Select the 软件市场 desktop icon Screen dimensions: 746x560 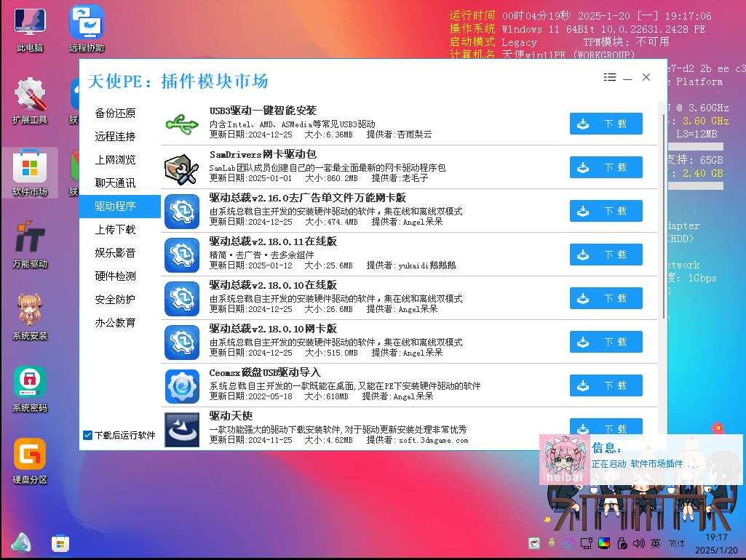click(x=30, y=173)
